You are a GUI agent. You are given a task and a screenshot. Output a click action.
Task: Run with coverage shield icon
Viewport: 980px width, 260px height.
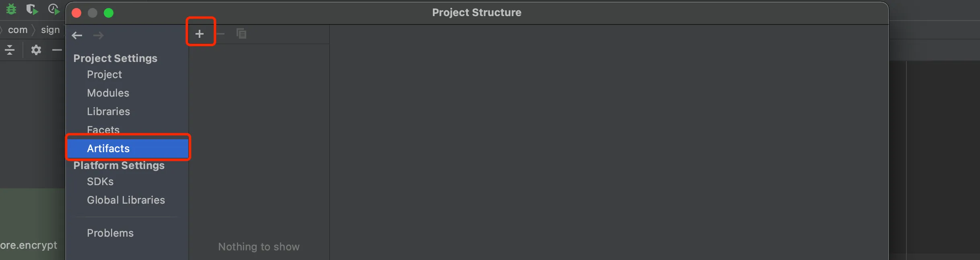32,9
